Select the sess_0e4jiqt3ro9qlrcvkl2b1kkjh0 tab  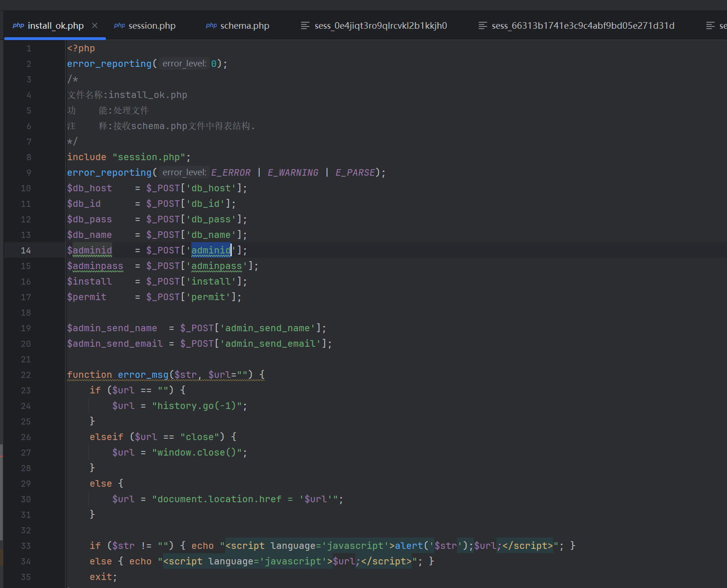click(x=381, y=25)
